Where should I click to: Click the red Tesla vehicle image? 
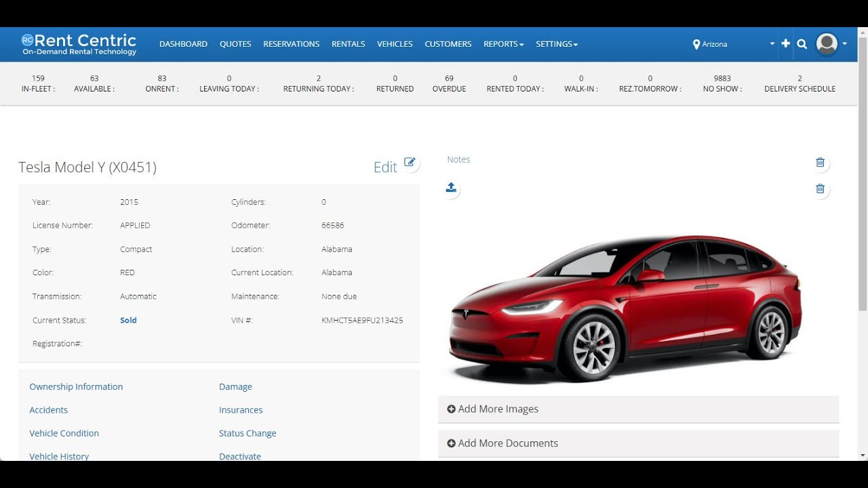click(x=625, y=308)
